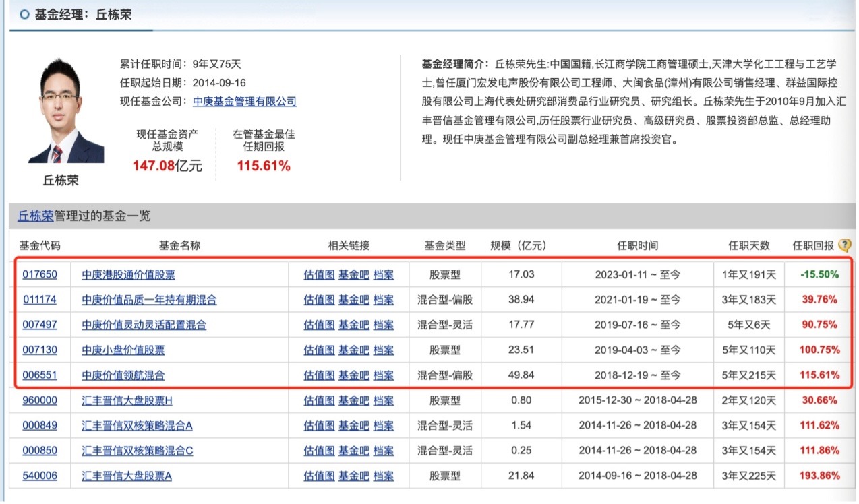The image size is (859, 504).
Task: Open 中庚小盘价值股票 fund page
Action: point(123,350)
